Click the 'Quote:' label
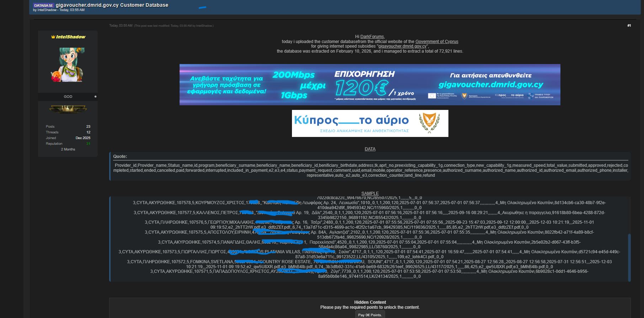 point(120,157)
